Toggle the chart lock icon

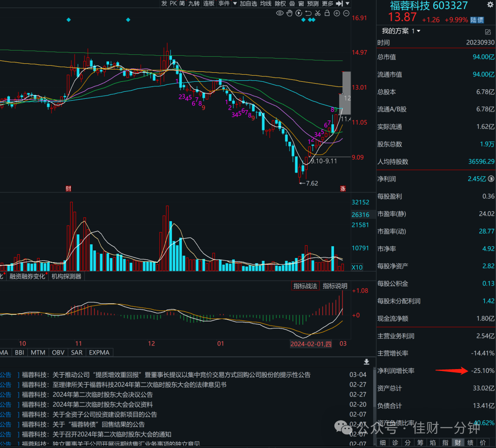(327, 13)
